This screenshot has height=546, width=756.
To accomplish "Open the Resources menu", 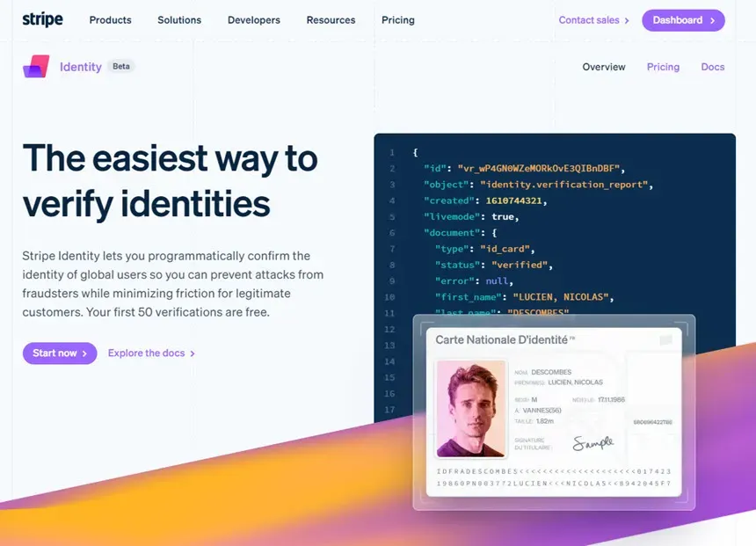I will [331, 20].
